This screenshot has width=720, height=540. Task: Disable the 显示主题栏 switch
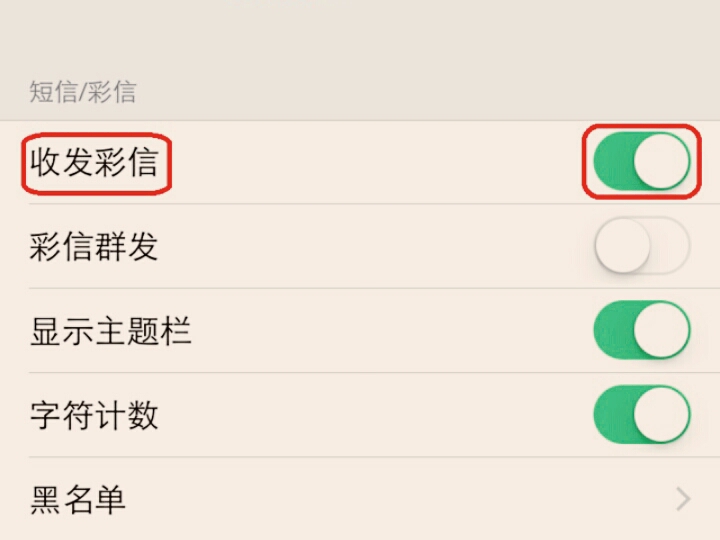point(641,330)
